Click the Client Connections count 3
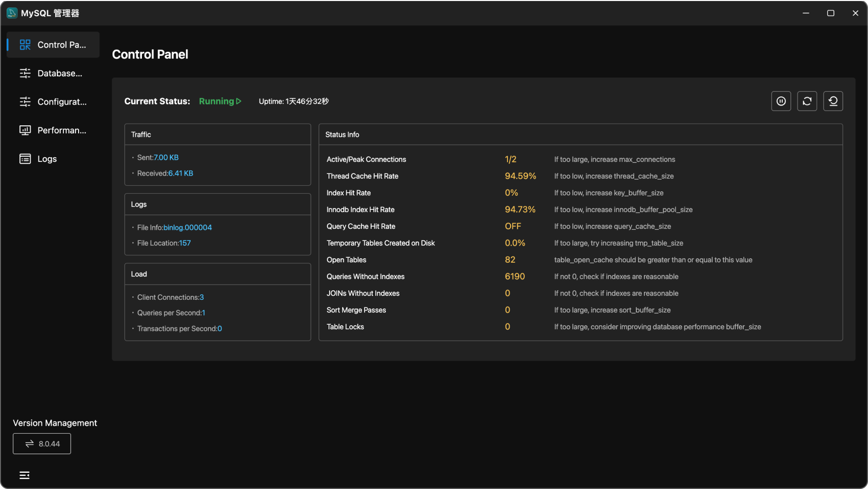Image resolution: width=868 pixels, height=489 pixels. click(x=202, y=297)
